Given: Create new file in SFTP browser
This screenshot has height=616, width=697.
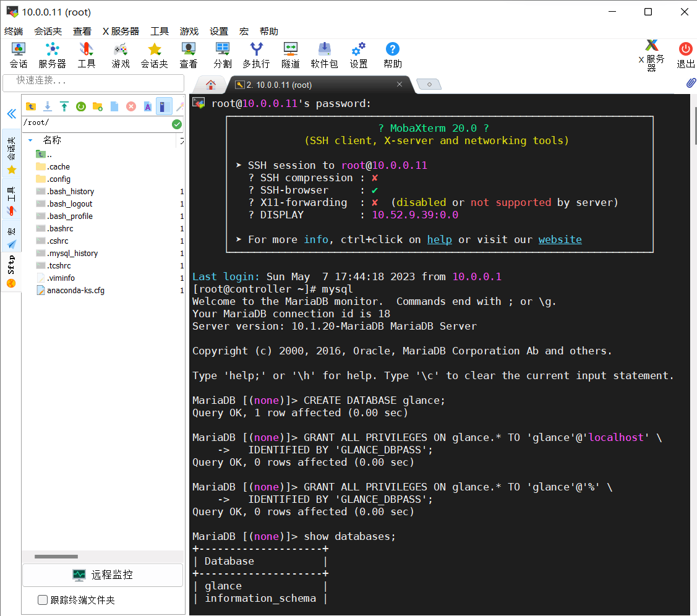Looking at the screenshot, I should 114,106.
